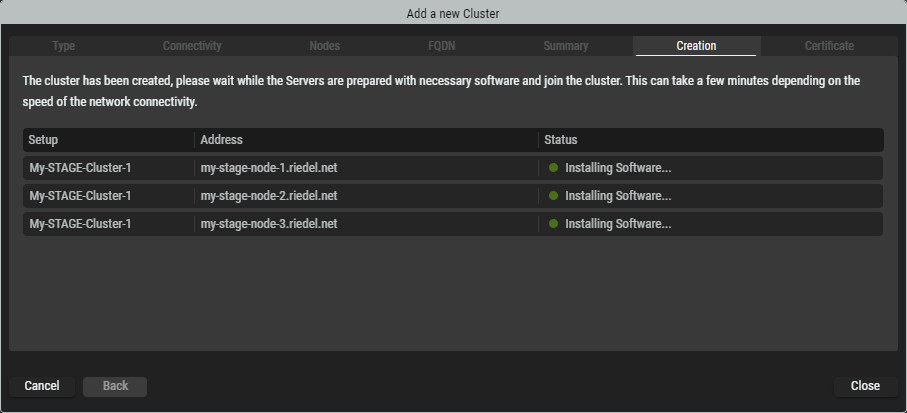Screen dimensions: 907x413
Task: Click green status dot for my-stage-node-2
Action: pos(553,196)
